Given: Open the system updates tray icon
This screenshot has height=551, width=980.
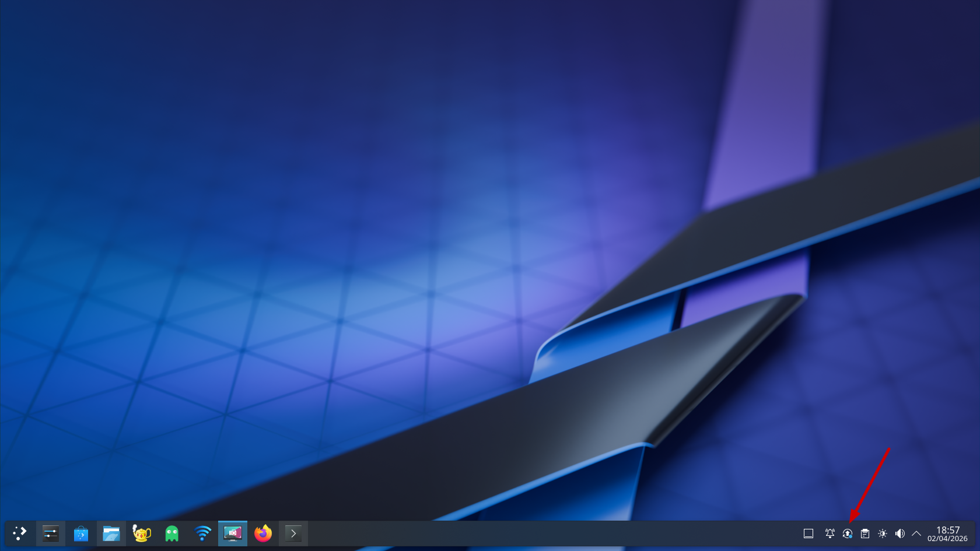Looking at the screenshot, I should pyautogui.click(x=848, y=534).
